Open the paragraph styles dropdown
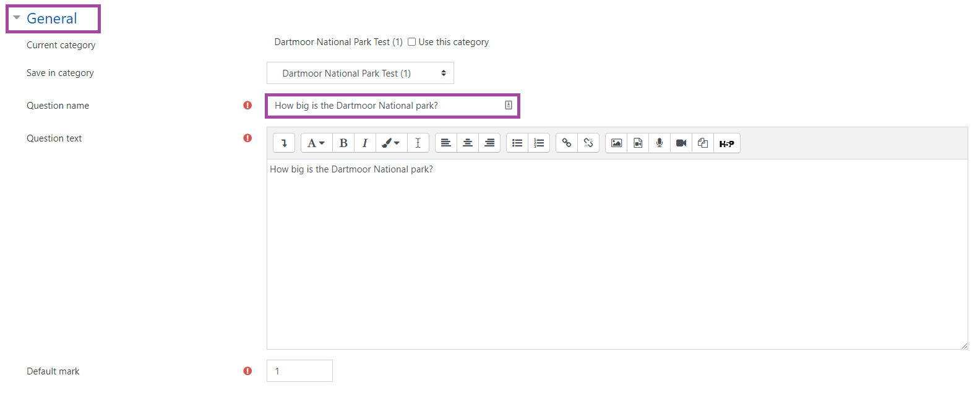The width and height of the screenshot is (980, 393). click(x=316, y=143)
